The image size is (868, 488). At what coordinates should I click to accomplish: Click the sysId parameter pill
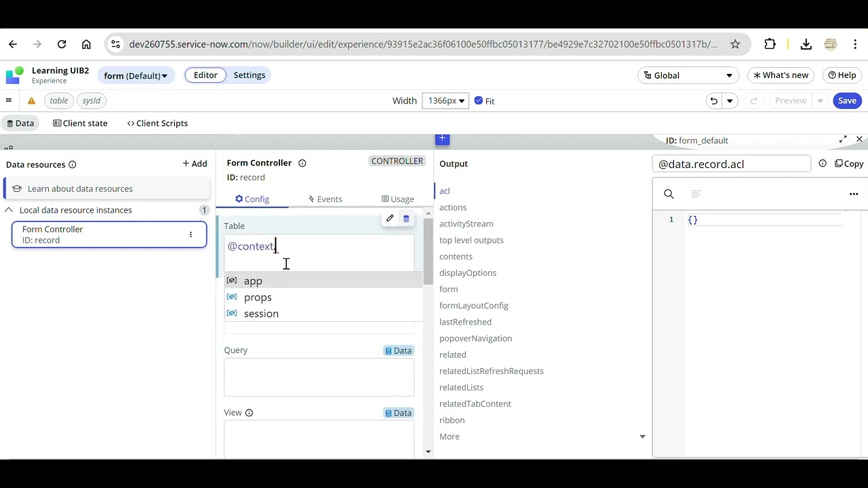pos(92,101)
